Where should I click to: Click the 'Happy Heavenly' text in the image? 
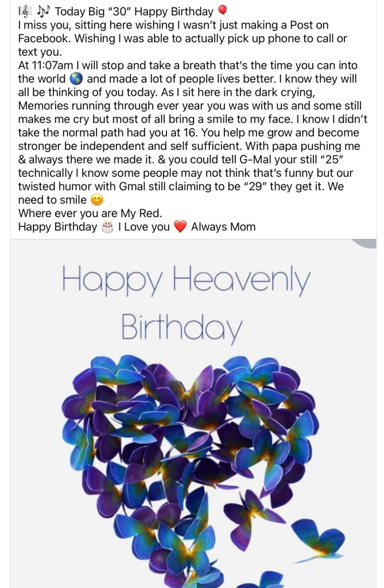[186, 281]
